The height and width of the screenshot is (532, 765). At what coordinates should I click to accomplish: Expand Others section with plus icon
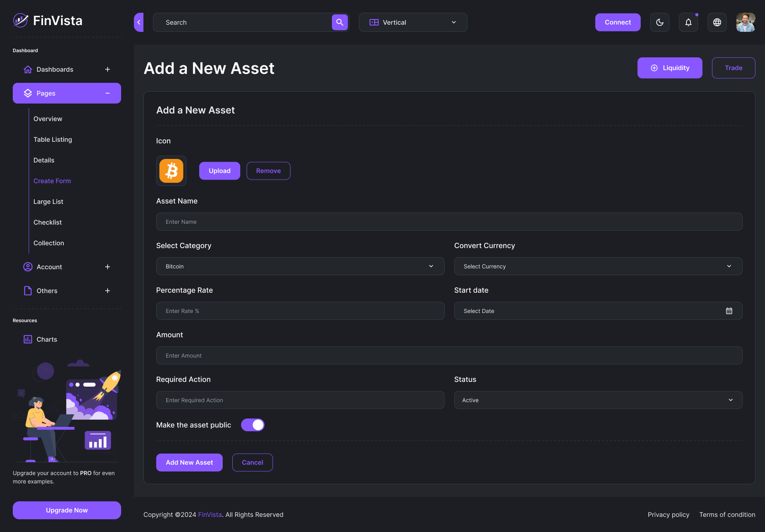[108, 291]
